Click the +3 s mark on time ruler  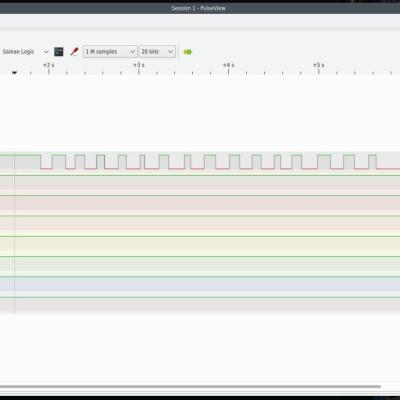tap(139, 65)
